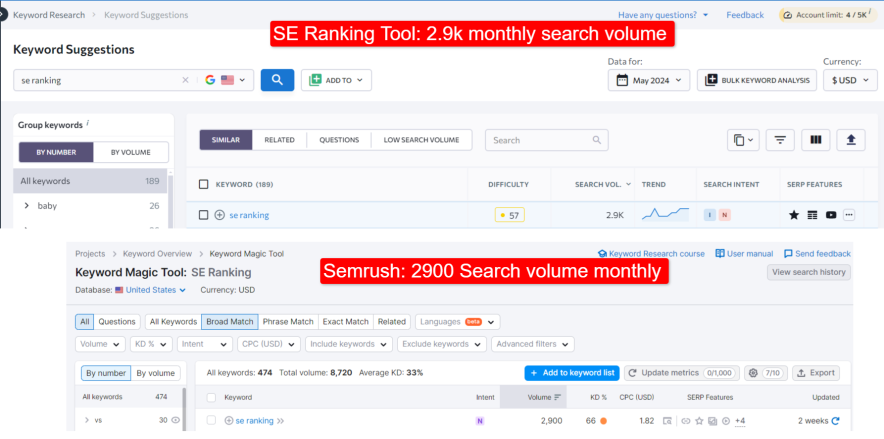Switch to the RELATED tab in SE Ranking
Screen dimensions: 884x439
[280, 140]
